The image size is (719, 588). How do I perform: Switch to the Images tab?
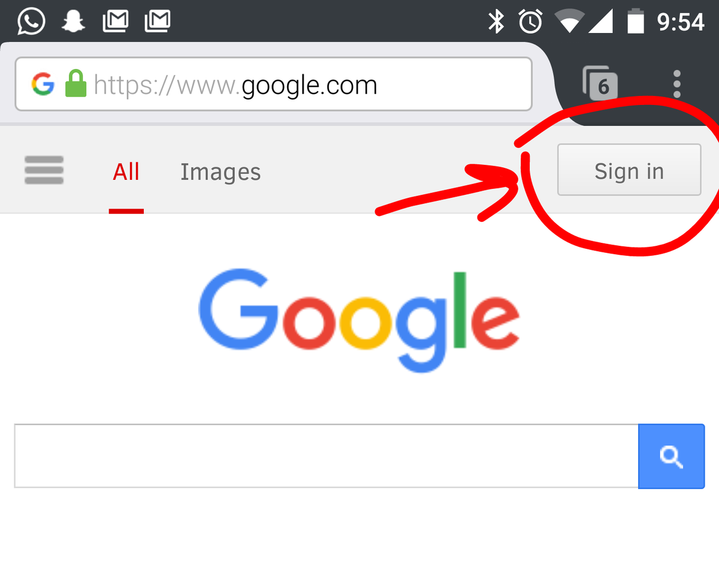tap(220, 173)
